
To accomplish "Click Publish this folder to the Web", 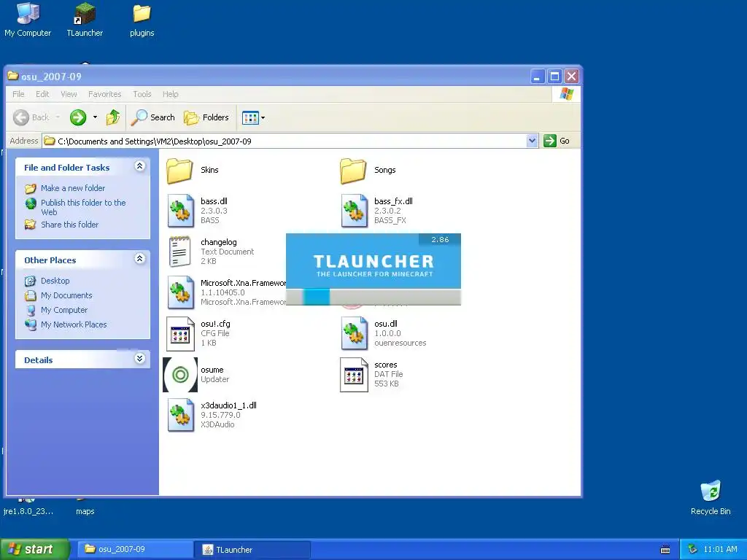I will coord(75,206).
